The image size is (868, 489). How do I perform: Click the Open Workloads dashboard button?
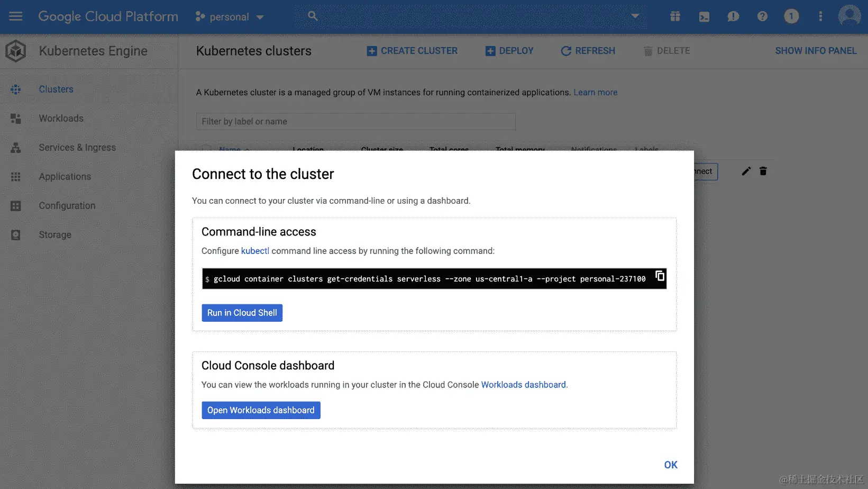coord(261,410)
